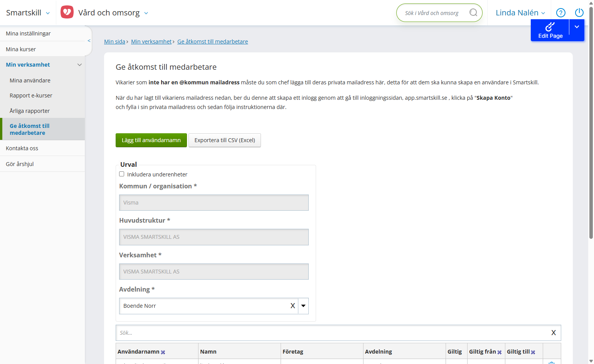This screenshot has height=364, width=594.
Task: Collapse the Min verksamhet sidebar section chevron
Action: 80,65
